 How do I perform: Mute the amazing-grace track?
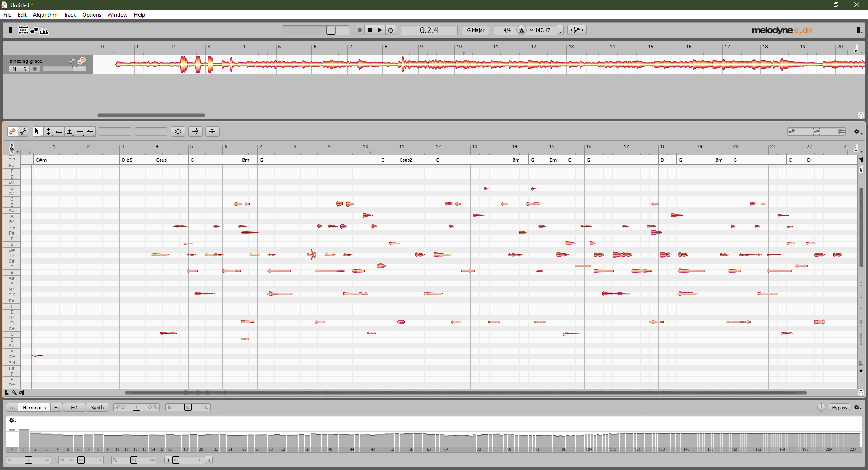pyautogui.click(x=14, y=69)
